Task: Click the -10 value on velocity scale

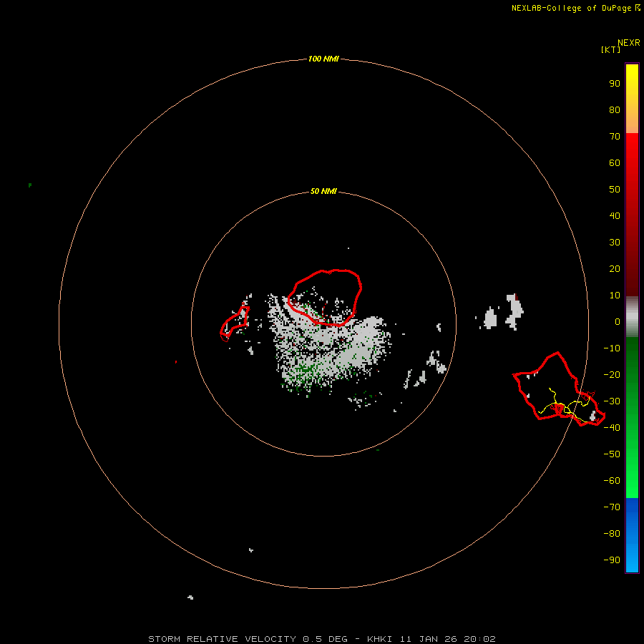Action: [612, 348]
